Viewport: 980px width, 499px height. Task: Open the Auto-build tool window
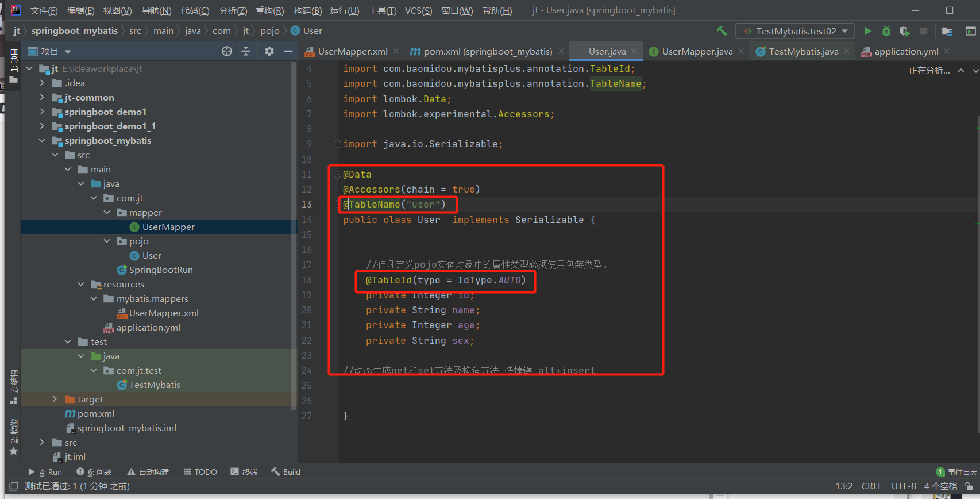[x=148, y=472]
